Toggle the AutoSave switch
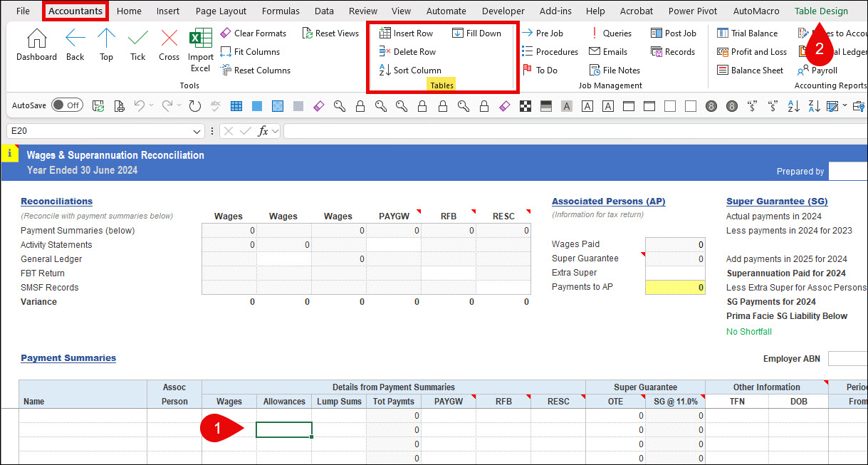This screenshot has height=465, width=868. (66, 105)
